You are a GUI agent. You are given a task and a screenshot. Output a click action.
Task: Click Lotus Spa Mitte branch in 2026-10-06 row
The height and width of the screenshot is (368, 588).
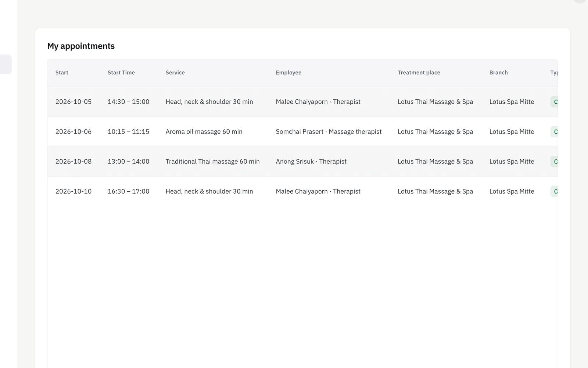click(x=512, y=131)
